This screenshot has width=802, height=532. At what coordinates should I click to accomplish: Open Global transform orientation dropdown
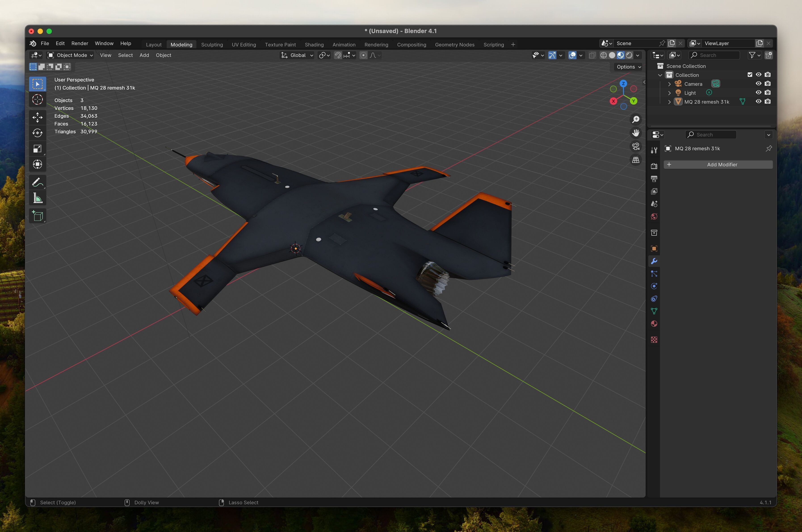click(297, 55)
